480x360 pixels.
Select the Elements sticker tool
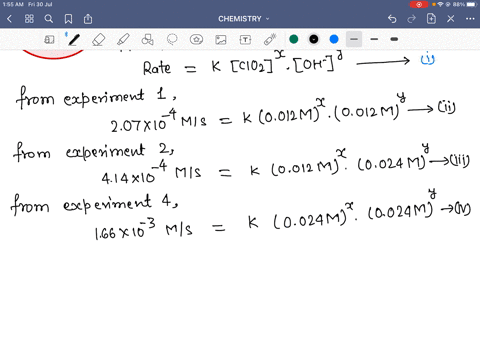click(196, 40)
